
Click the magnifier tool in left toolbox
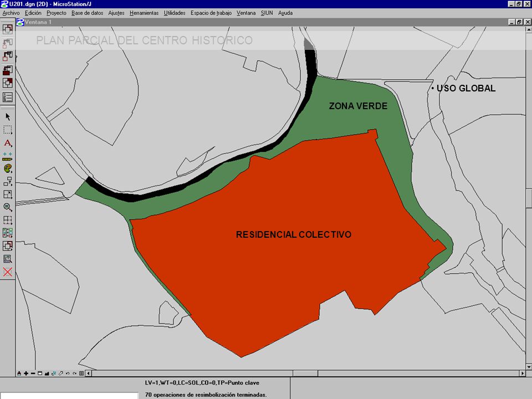pyautogui.click(x=7, y=207)
